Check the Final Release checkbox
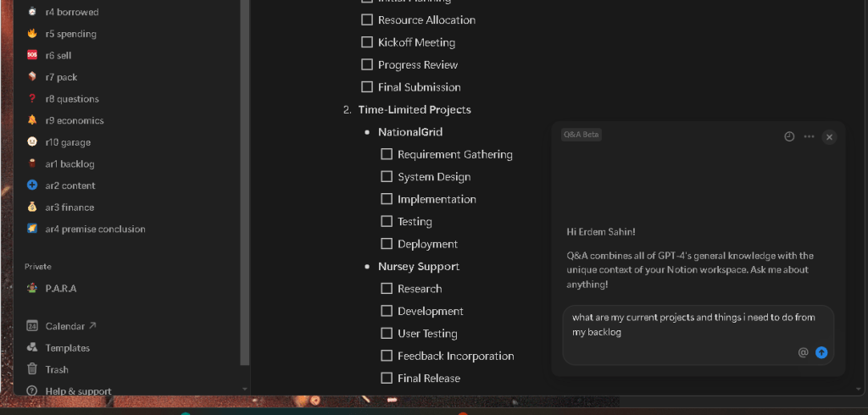The width and height of the screenshot is (868, 415). [x=387, y=378]
